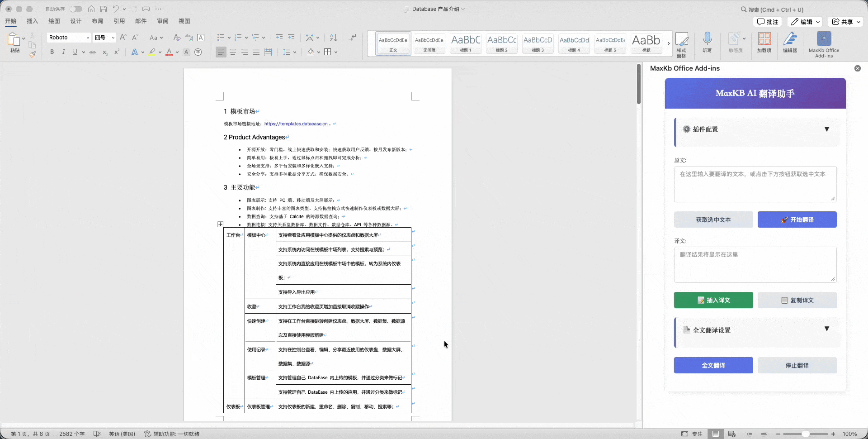Apply underline formatting

[75, 52]
